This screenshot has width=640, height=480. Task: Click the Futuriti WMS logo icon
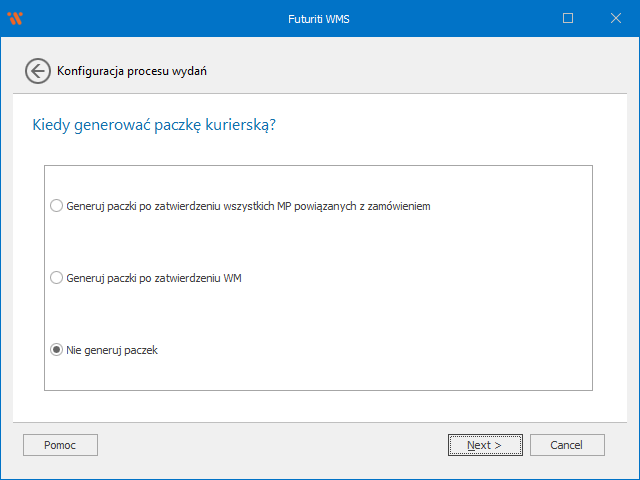coord(15,18)
